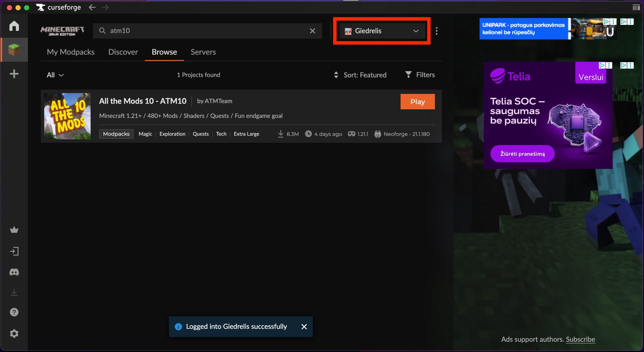
Task: Open the premium crown icon
Action: [x=14, y=230]
